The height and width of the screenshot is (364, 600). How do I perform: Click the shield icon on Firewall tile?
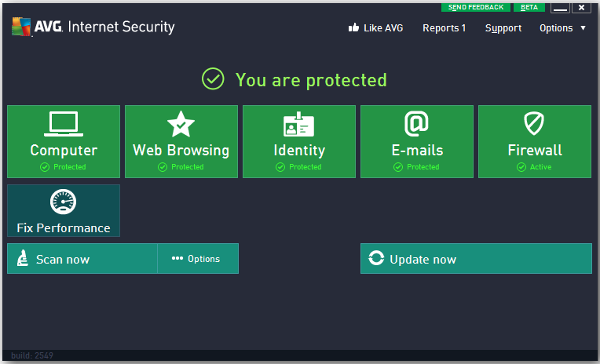(x=534, y=123)
